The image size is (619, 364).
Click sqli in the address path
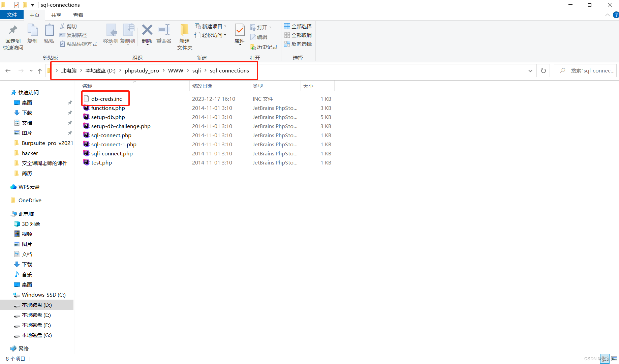[196, 70]
